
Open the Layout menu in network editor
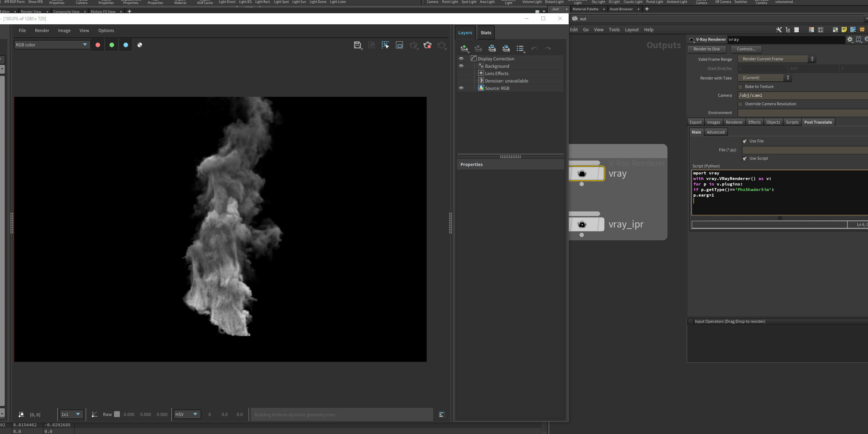632,30
